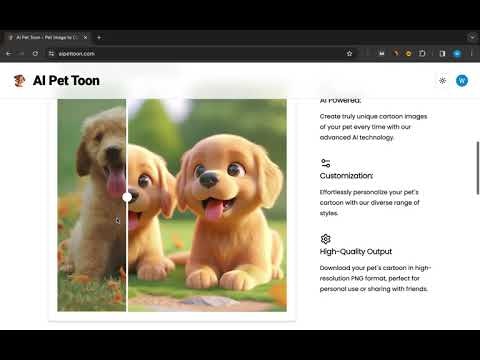The width and height of the screenshot is (480, 360).
Task: Click the High-Quality Output gear icon
Action: pyautogui.click(x=326, y=239)
